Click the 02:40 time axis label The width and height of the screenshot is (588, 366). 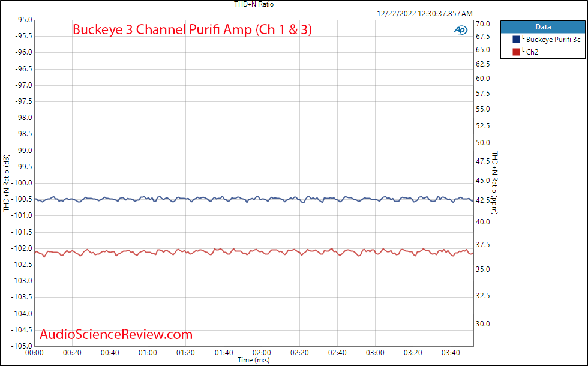[337, 353]
